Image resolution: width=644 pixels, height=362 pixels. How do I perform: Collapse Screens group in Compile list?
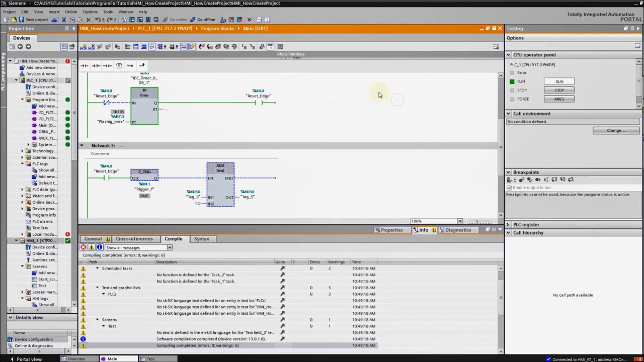tap(98, 320)
